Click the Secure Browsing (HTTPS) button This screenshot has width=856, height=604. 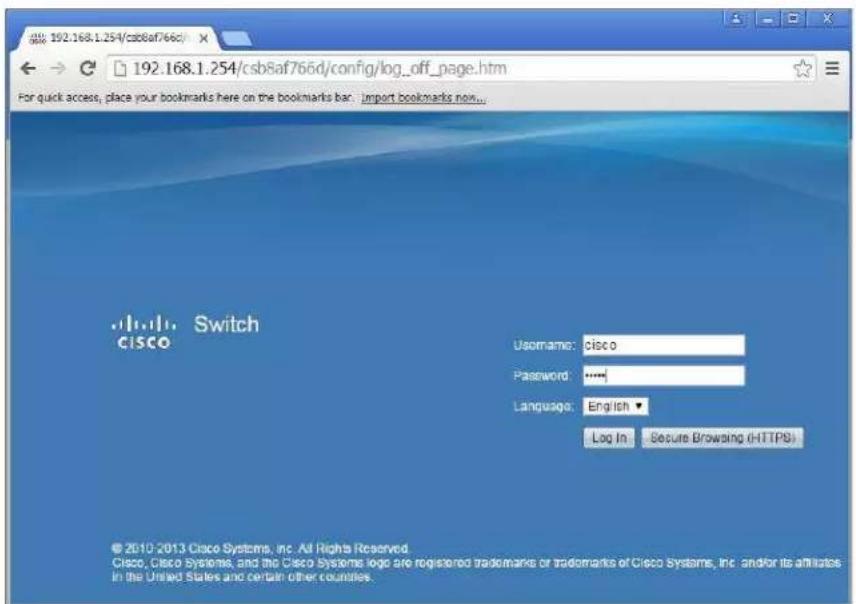point(722,438)
